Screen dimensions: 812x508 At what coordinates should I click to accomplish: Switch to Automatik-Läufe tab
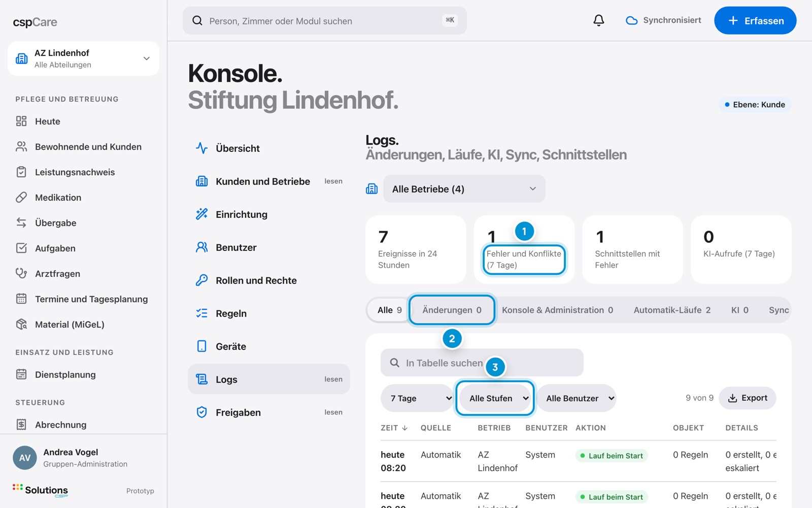pyautogui.click(x=672, y=310)
